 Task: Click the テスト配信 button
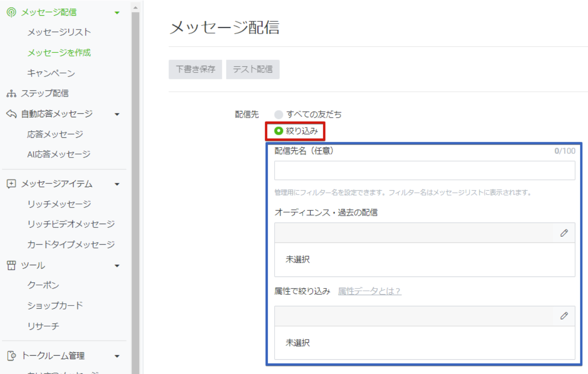[253, 69]
